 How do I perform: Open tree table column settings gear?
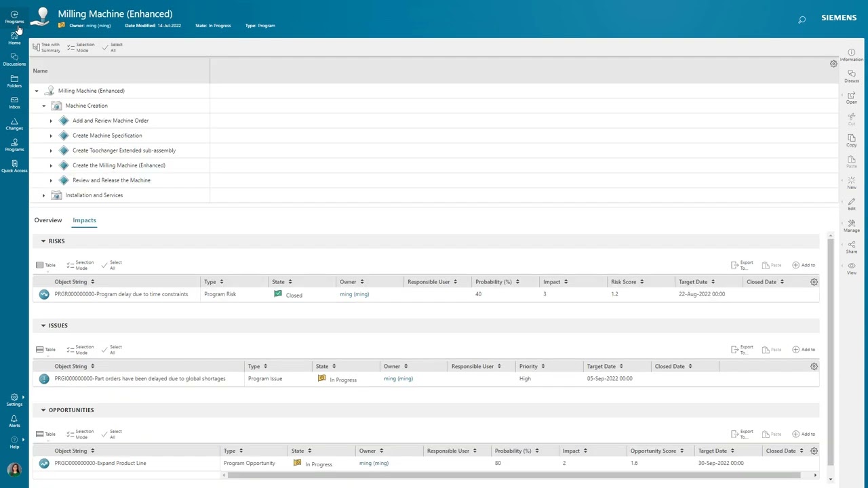click(x=833, y=64)
